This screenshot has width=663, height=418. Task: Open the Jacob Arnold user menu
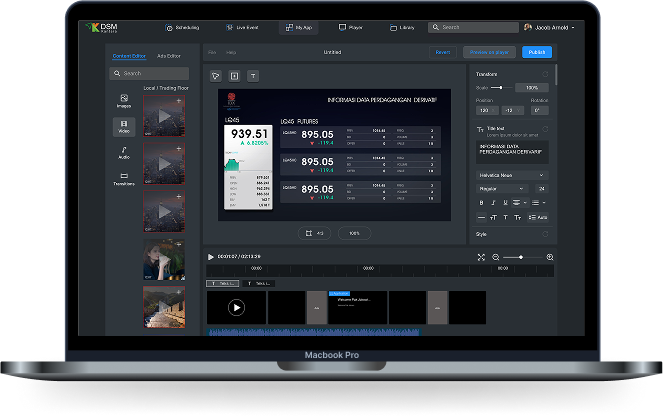pyautogui.click(x=549, y=27)
